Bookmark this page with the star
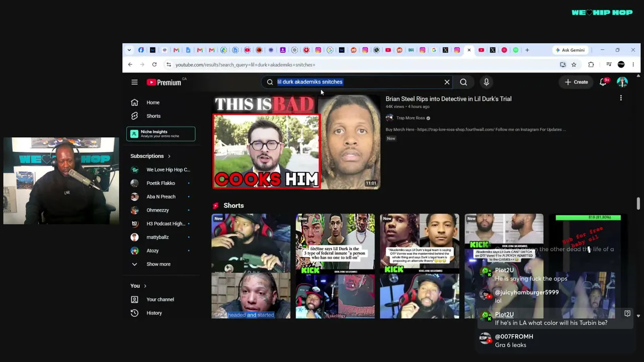The width and height of the screenshot is (644, 362). coord(574,64)
